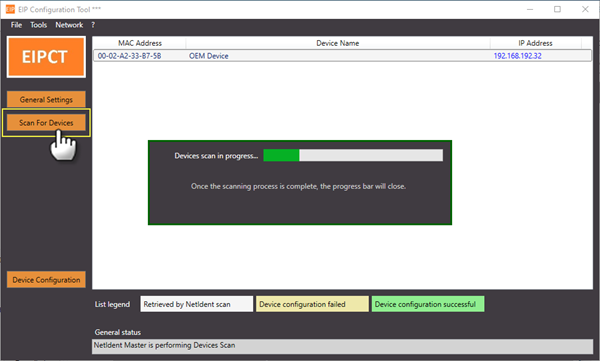The image size is (600, 361).
Task: Minimize the EIP Configuration Tool window
Action: [x=530, y=9]
